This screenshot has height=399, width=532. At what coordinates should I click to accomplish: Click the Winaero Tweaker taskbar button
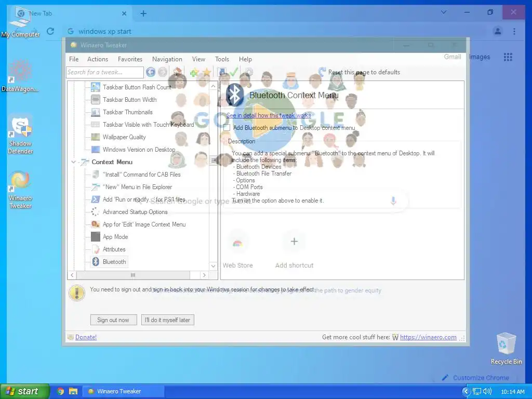pos(124,391)
